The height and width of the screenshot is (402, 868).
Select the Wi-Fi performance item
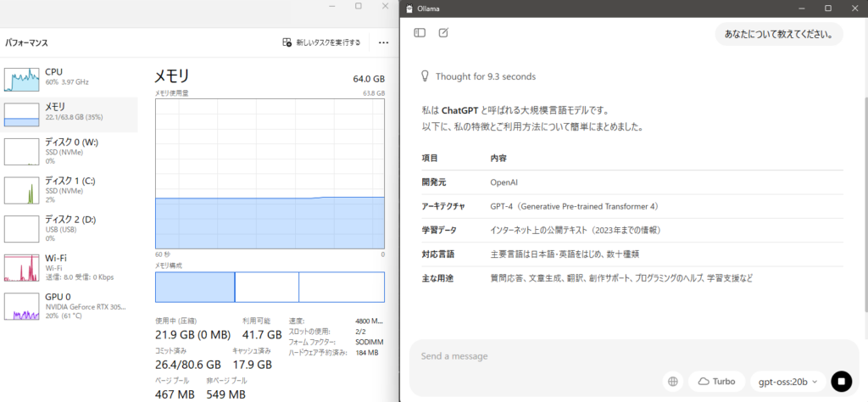pyautogui.click(x=69, y=267)
